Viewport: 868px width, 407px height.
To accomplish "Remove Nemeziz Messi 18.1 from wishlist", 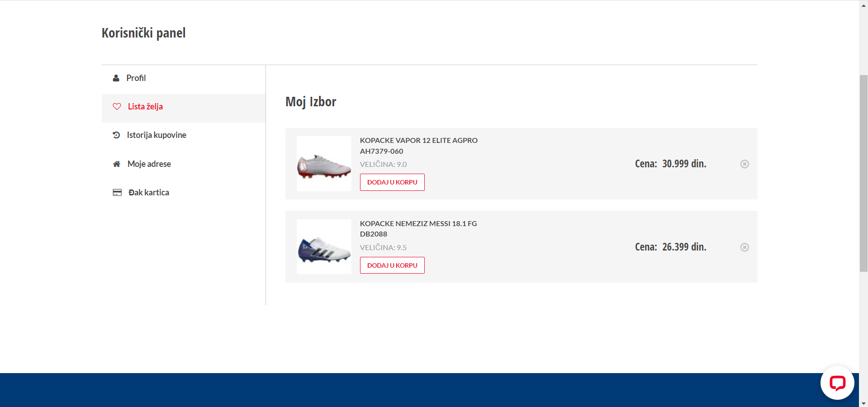I will [744, 247].
